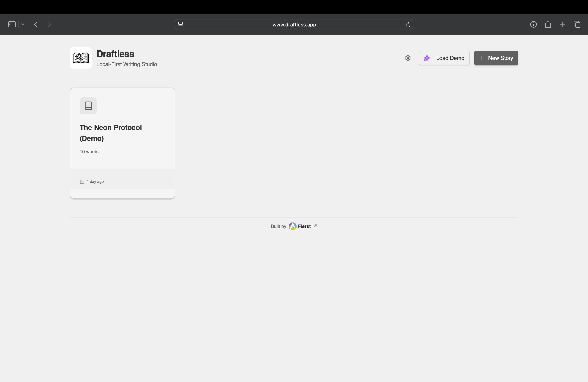588x382 pixels.
Task: Click the reload icon in the address bar
Action: (x=408, y=25)
